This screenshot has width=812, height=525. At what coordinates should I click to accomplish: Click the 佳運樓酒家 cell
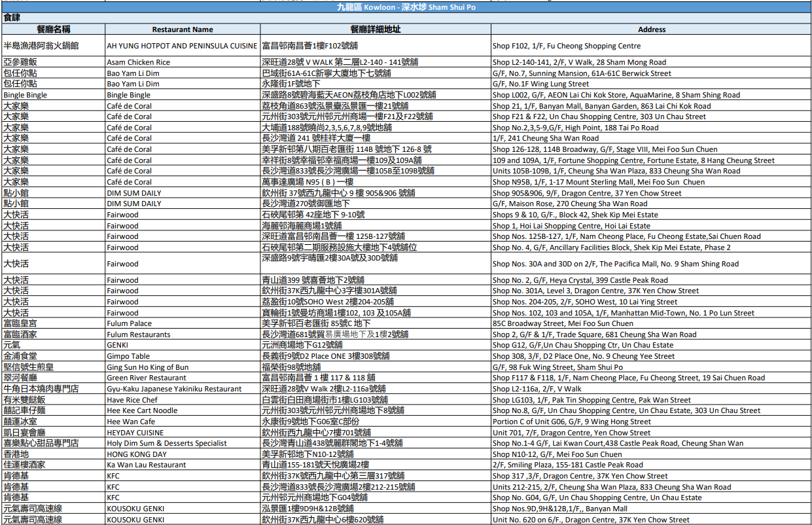(53, 465)
